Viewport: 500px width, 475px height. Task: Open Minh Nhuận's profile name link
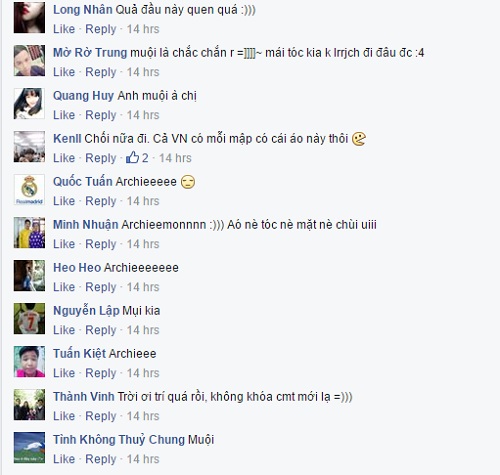click(86, 225)
